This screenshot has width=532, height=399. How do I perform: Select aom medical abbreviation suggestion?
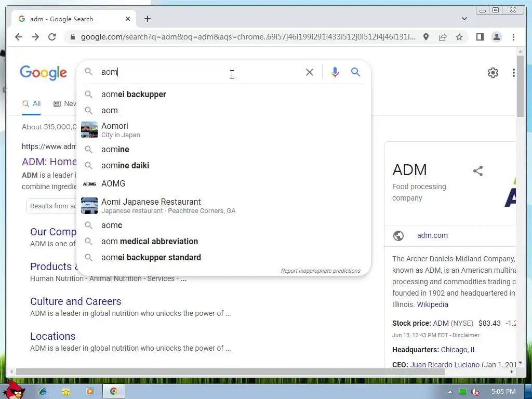[x=224, y=241]
